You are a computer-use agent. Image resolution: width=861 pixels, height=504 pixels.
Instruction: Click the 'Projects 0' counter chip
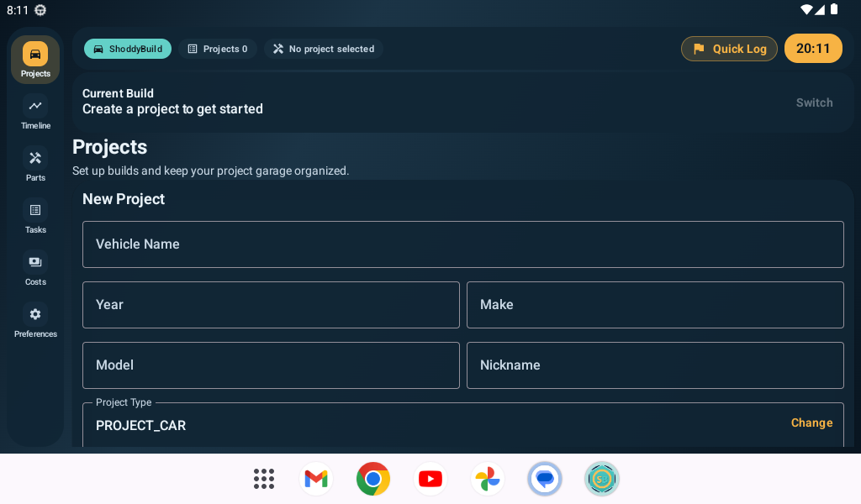(217, 48)
